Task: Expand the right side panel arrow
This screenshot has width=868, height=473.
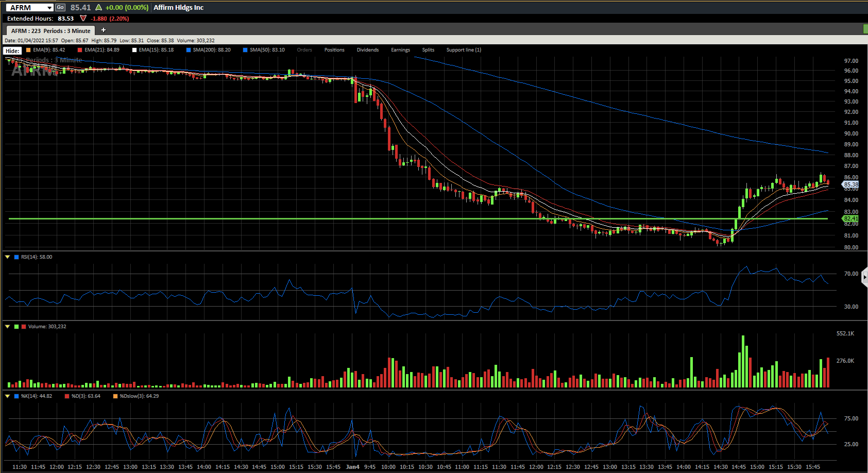Action: [x=864, y=277]
